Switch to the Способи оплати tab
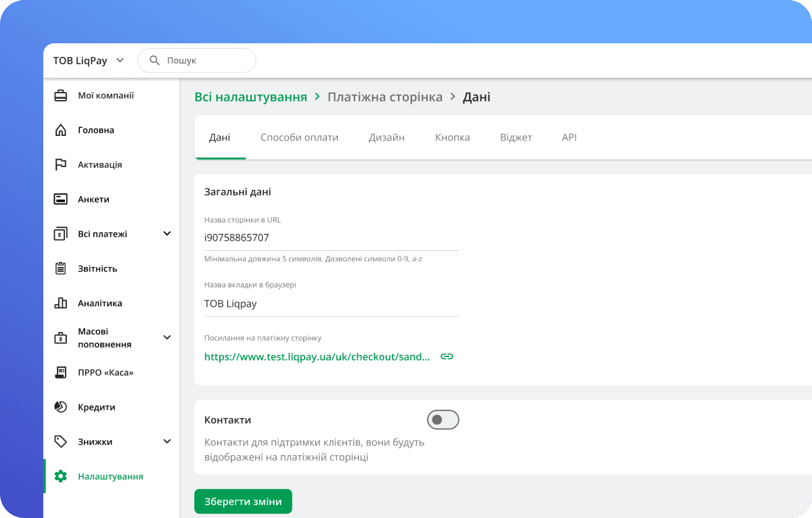Viewport: 812px width, 518px height. 300,137
